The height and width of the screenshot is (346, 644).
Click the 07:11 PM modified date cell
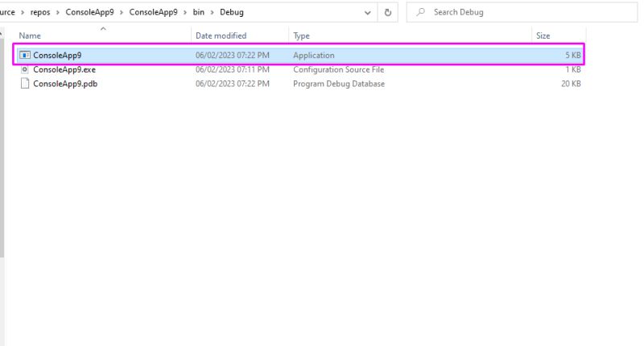pyautogui.click(x=233, y=70)
